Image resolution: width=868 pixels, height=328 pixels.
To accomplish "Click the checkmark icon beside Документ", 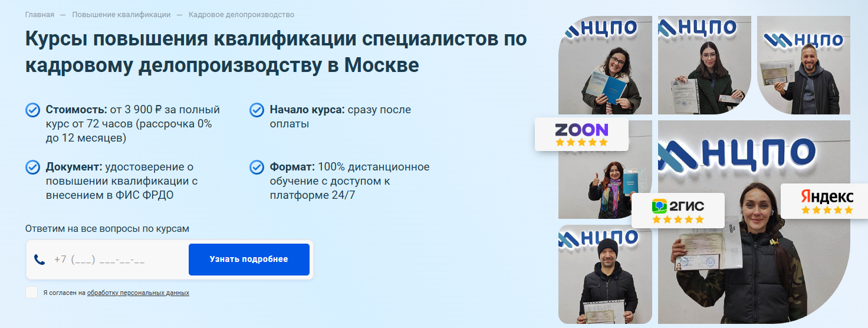I will (x=32, y=168).
